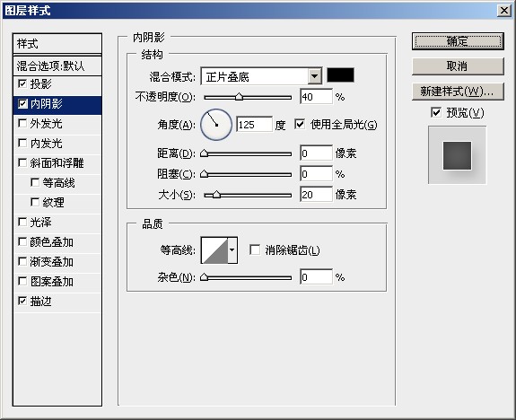Click the 等高线 contour thumbnail
This screenshot has height=420, width=516.
tap(214, 250)
